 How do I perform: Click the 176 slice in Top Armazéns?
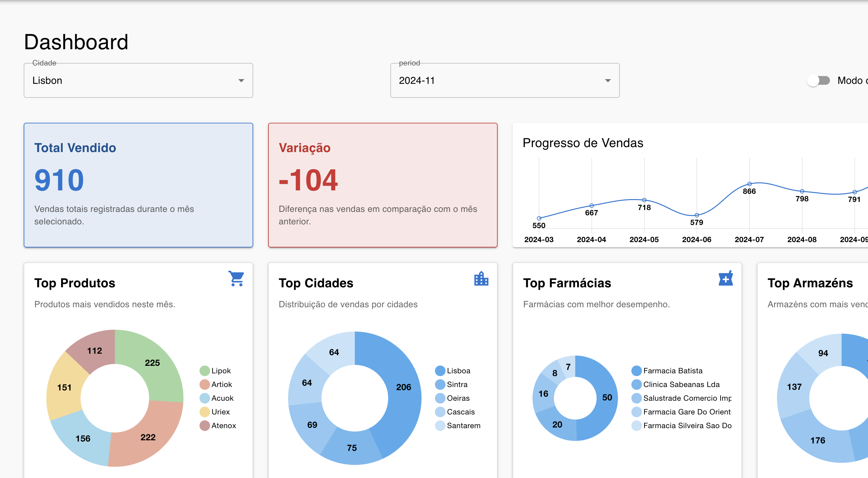tap(818, 441)
